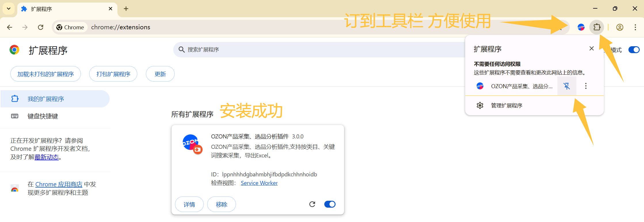
Task: Click the extension ID text lppnhhhdgbahmbhjifbdpdkchhnhoidb
Action: (269, 174)
